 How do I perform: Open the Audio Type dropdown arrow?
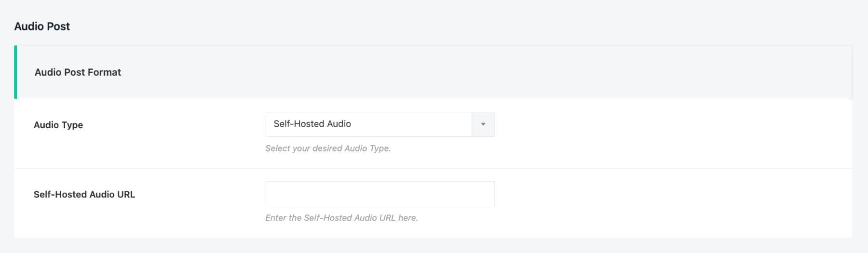(x=483, y=124)
